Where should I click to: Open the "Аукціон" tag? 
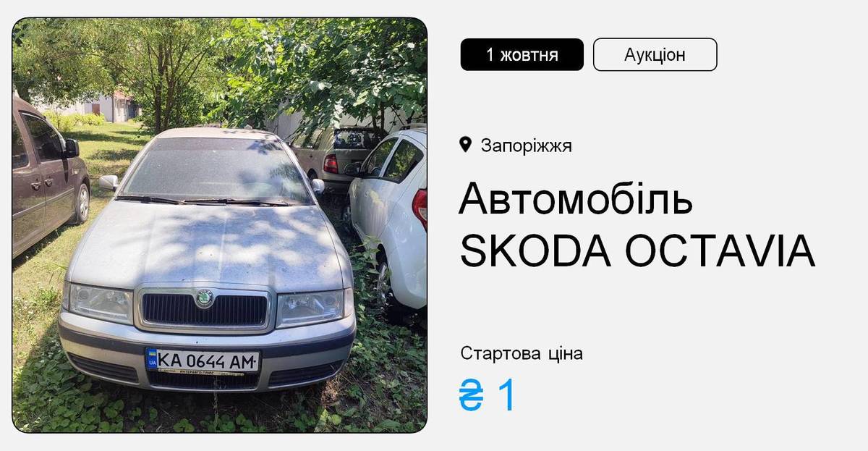(655, 54)
